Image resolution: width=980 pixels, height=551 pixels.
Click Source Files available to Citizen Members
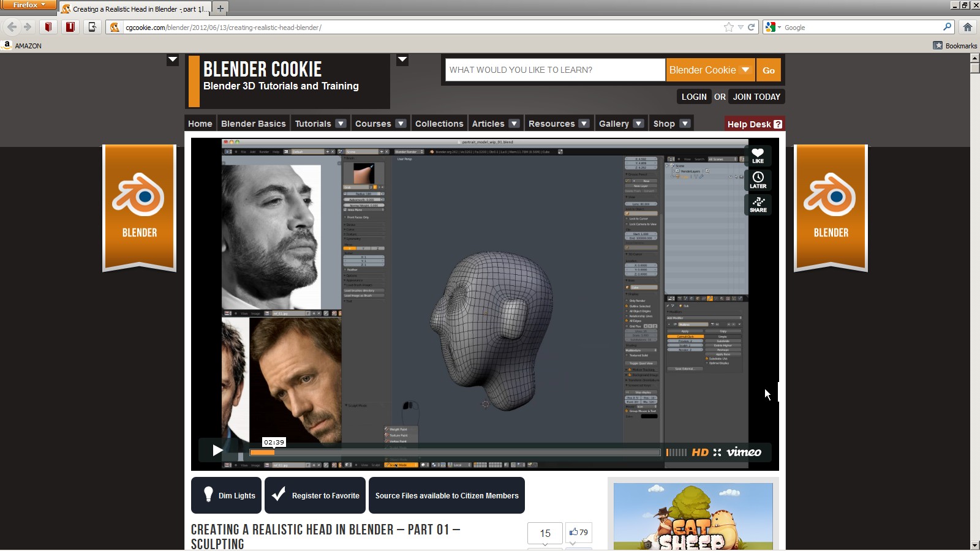[x=447, y=495]
